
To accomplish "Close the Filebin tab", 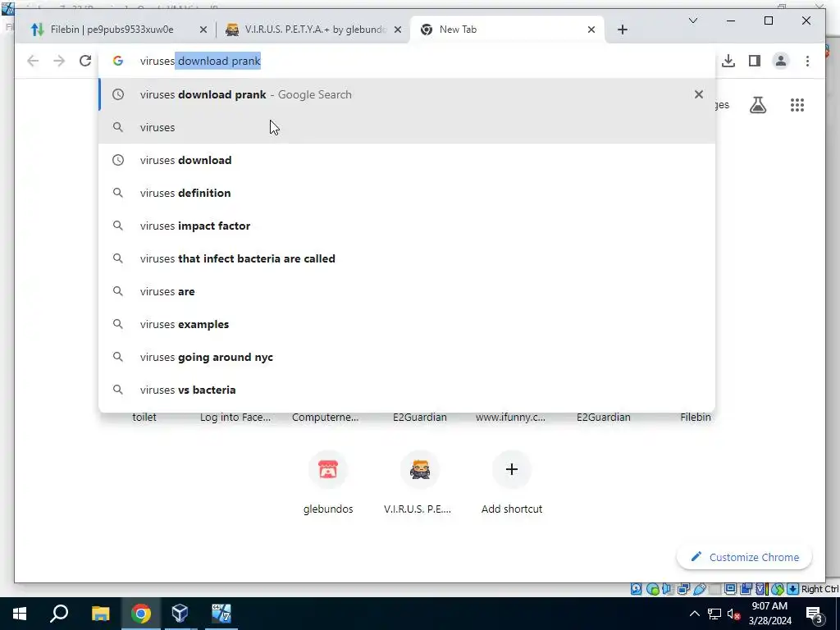I will [203, 30].
